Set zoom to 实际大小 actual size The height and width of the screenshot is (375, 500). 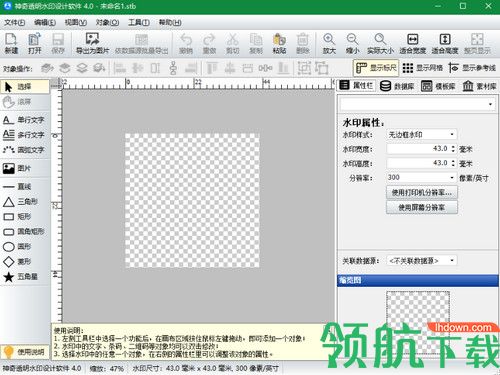[380, 43]
